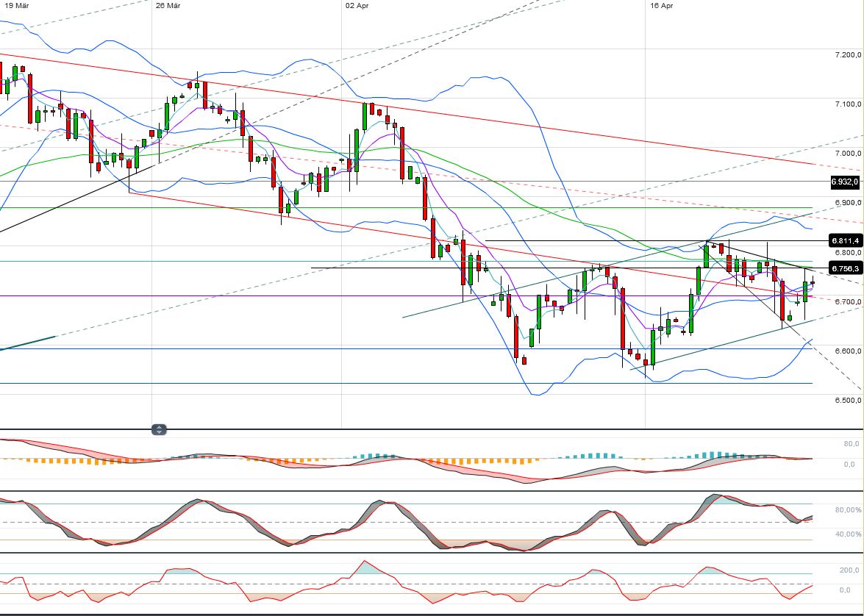The width and height of the screenshot is (864, 616).
Task: Click the 0,0 label on the MACD panel axis
Action: tap(849, 465)
